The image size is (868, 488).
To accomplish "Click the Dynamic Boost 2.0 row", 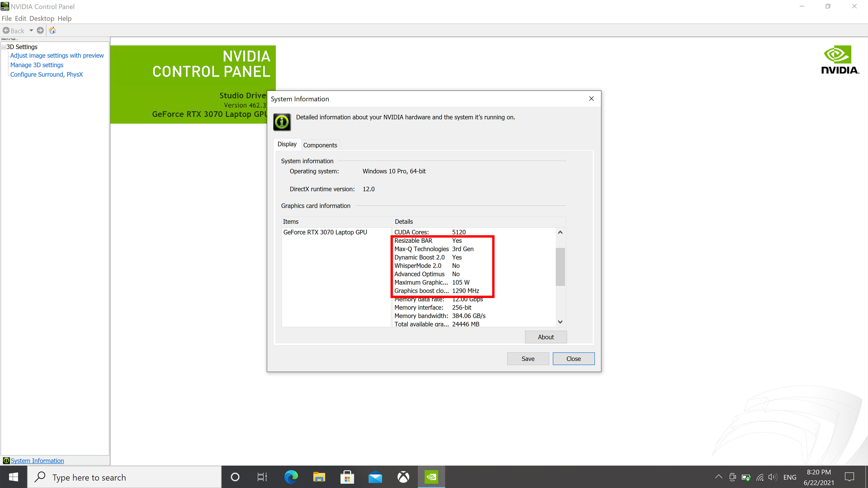I will (428, 258).
